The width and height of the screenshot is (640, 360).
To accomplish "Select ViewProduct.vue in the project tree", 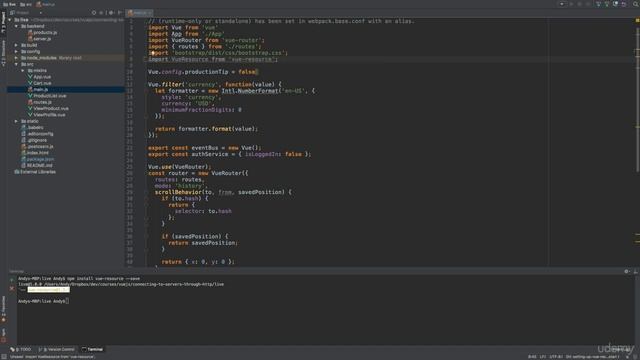I will click(x=48, y=109).
